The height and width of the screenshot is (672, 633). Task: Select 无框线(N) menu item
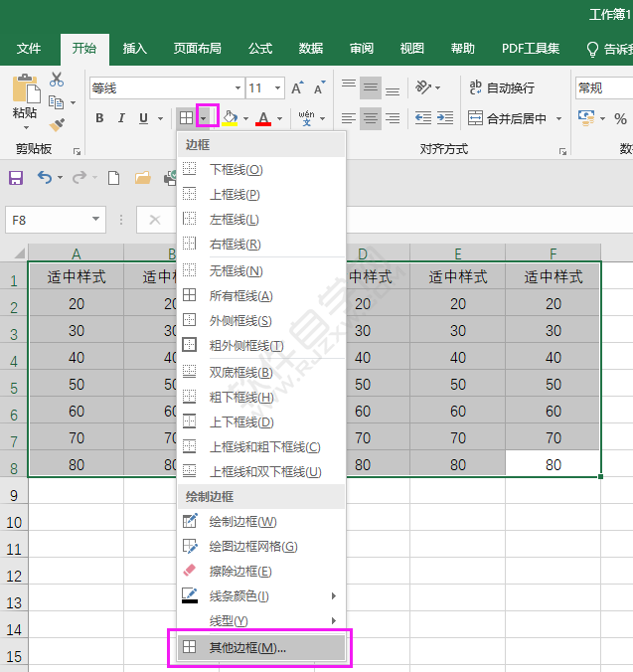[261, 270]
